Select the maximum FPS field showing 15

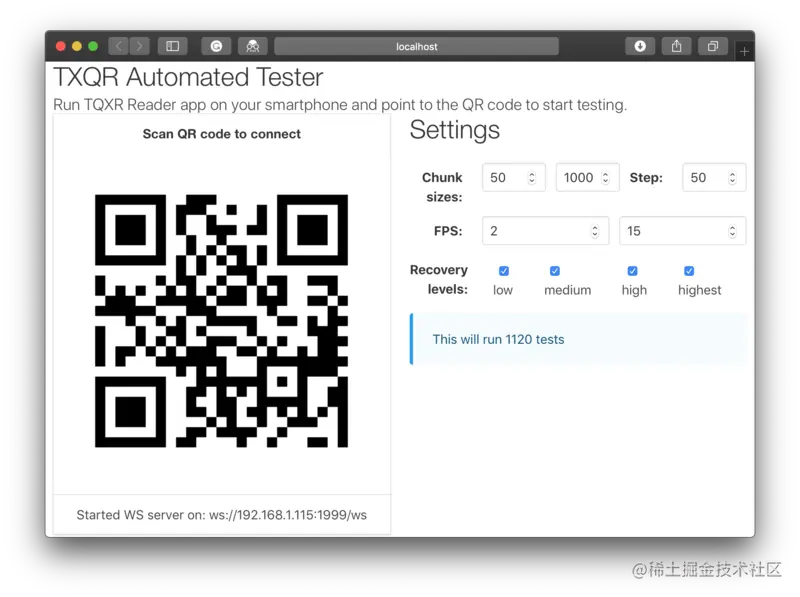pyautogui.click(x=683, y=231)
